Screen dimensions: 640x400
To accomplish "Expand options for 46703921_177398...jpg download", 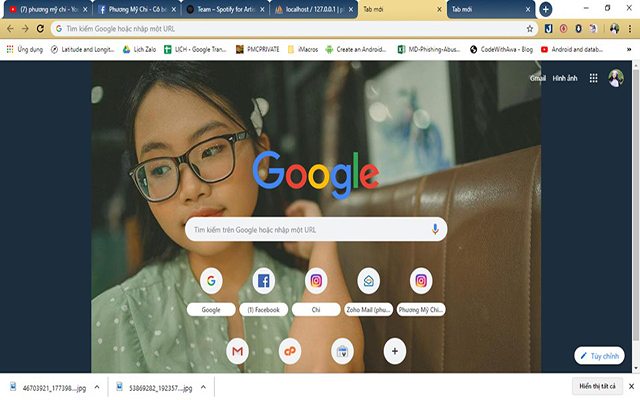I will point(97,387).
